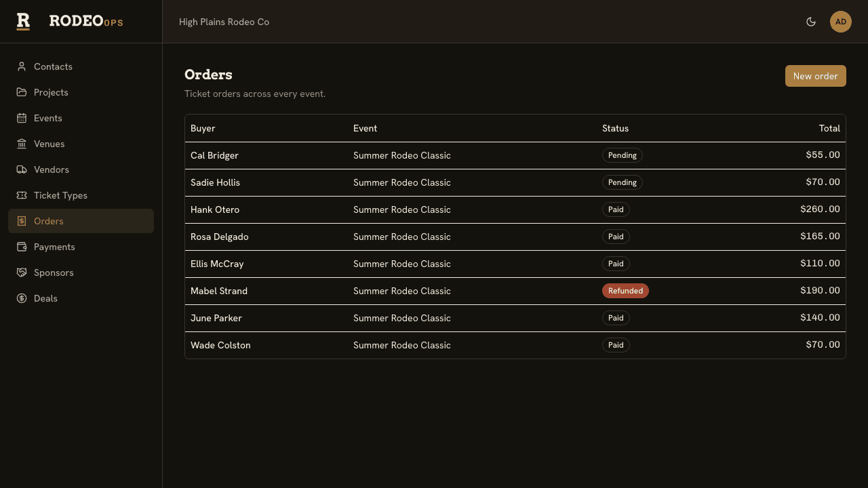
Task: Click High Plains Rodeo Co organization name
Action: click(x=224, y=22)
